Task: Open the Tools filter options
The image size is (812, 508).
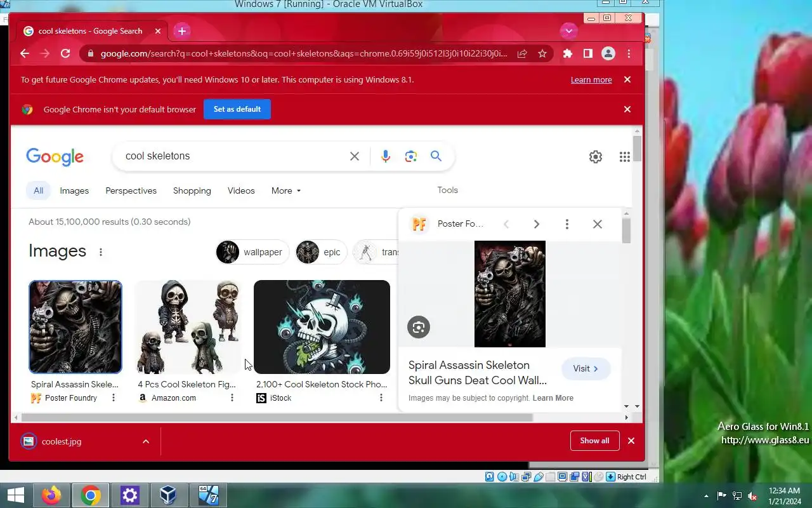Action: click(447, 190)
